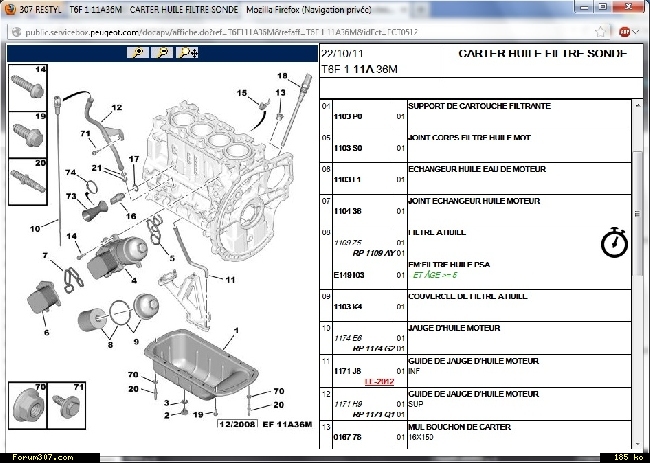Click part number 1103 P0
Screen dimensions: 650x463
(x=348, y=116)
